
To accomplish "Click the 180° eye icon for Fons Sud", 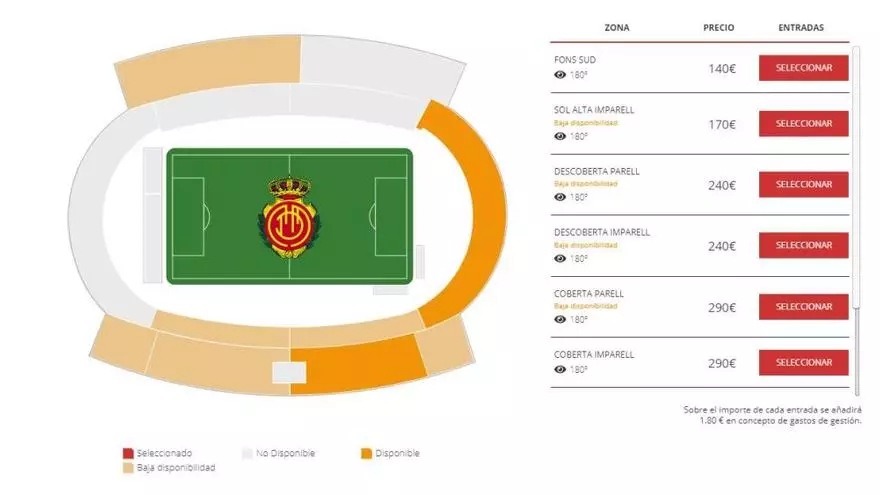I will (560, 74).
